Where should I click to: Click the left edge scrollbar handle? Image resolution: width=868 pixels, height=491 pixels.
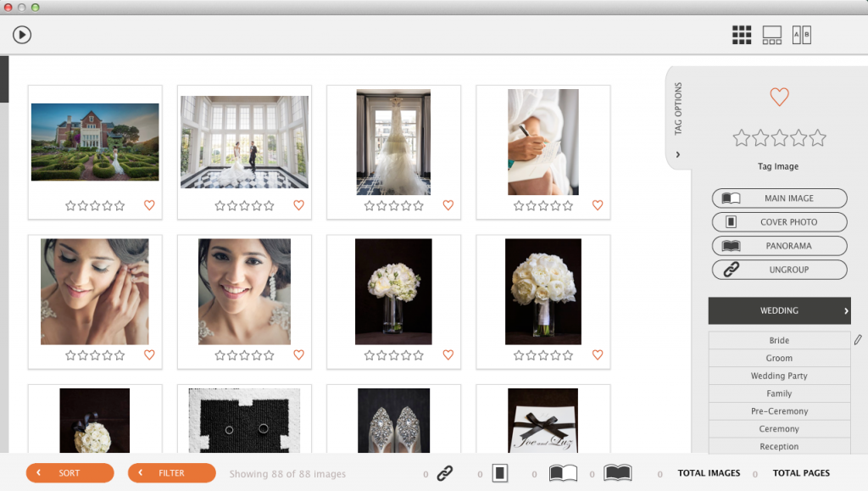[x=4, y=79]
